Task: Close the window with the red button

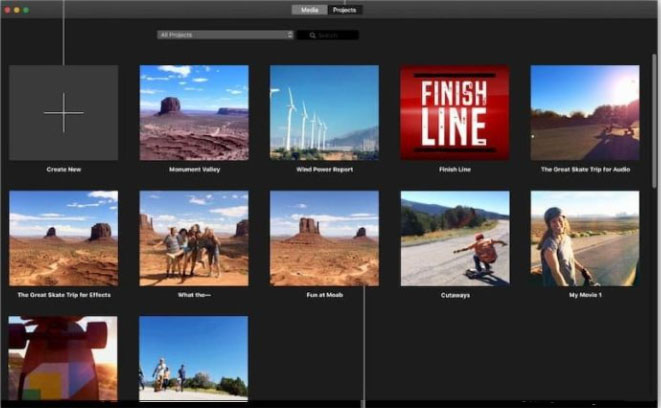Action: [8, 10]
